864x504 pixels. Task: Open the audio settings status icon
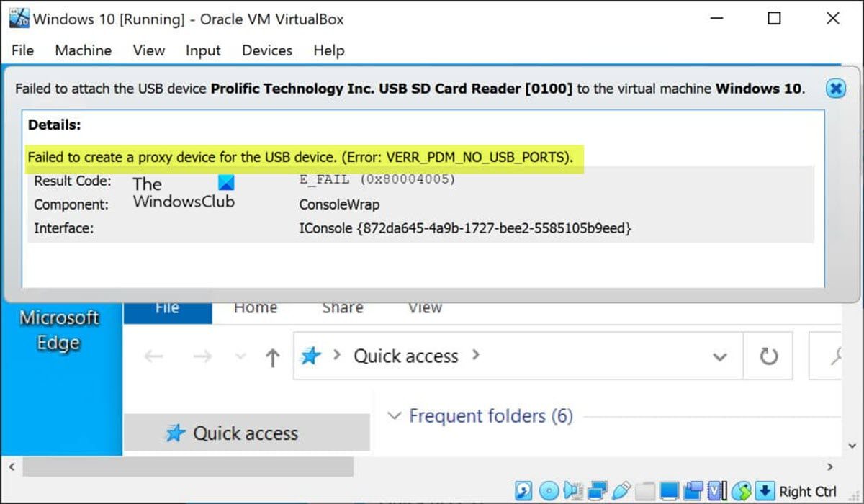[572, 490]
